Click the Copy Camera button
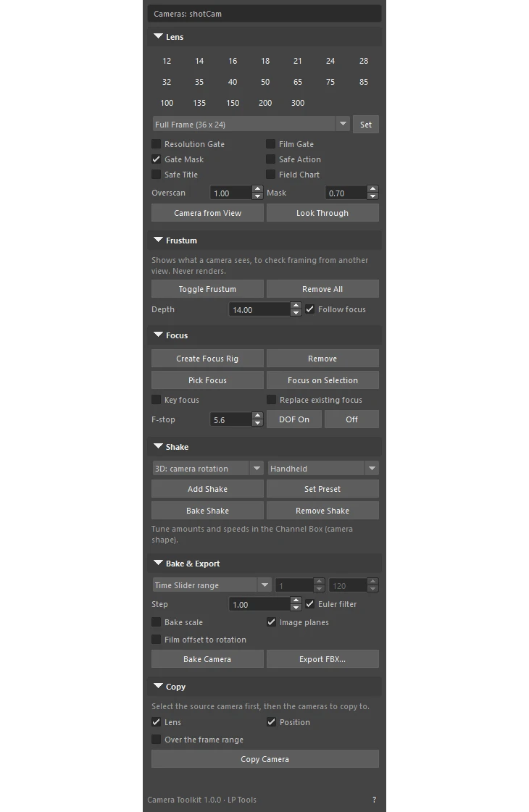The height and width of the screenshot is (812, 529). tap(264, 759)
